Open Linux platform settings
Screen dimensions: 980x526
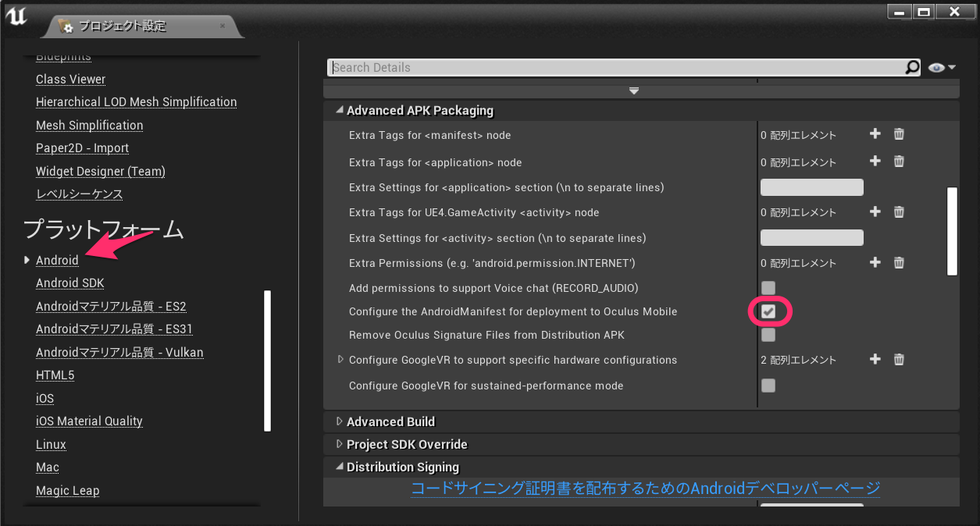pos(51,444)
